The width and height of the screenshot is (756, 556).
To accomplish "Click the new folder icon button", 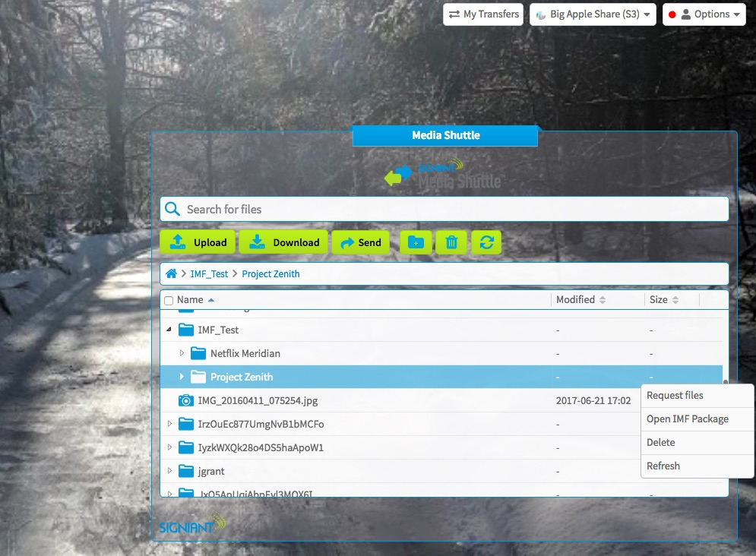I will point(415,242).
